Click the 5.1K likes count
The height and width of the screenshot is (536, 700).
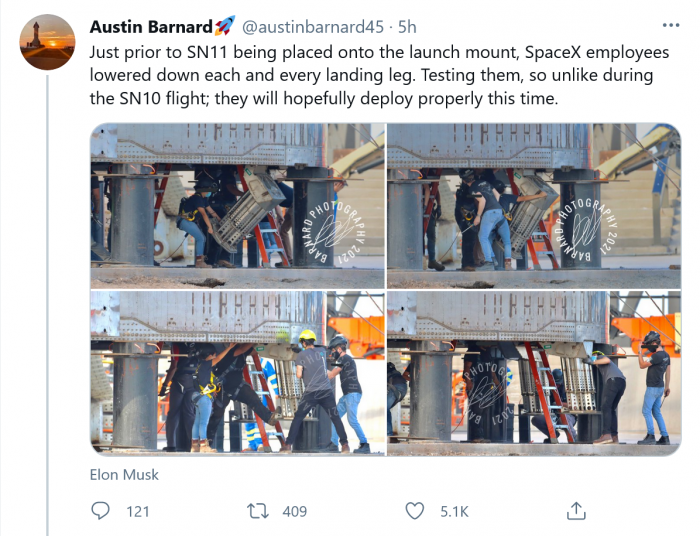[454, 511]
